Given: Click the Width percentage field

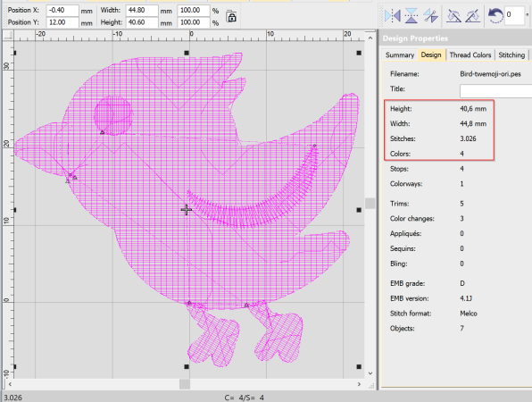Looking at the screenshot, I should (194, 11).
